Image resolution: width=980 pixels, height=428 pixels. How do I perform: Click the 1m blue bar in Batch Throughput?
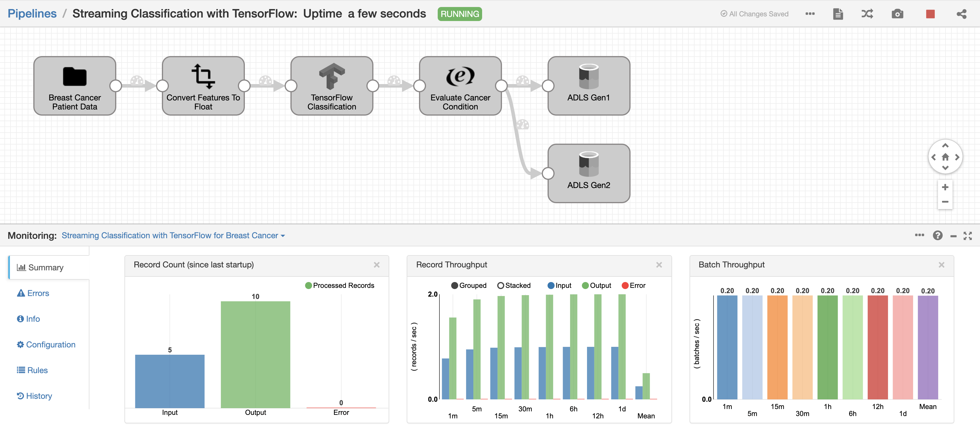727,347
